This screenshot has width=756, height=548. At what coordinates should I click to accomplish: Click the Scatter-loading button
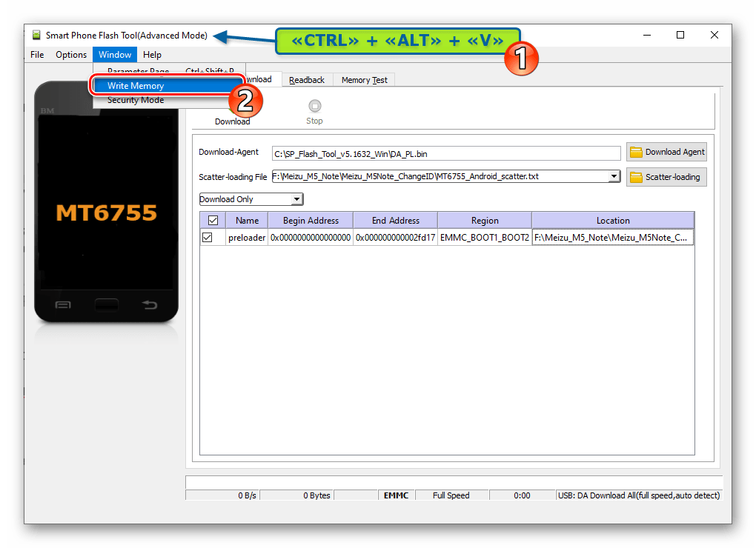point(667,177)
